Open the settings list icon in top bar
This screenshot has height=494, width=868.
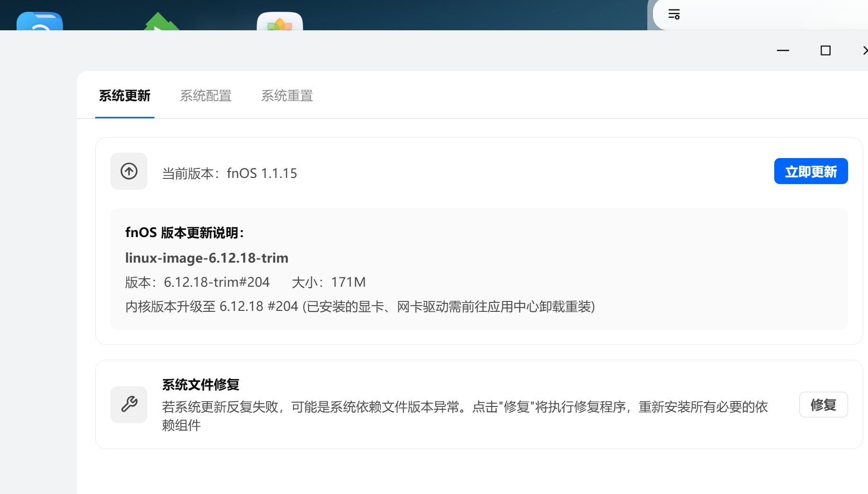[674, 14]
